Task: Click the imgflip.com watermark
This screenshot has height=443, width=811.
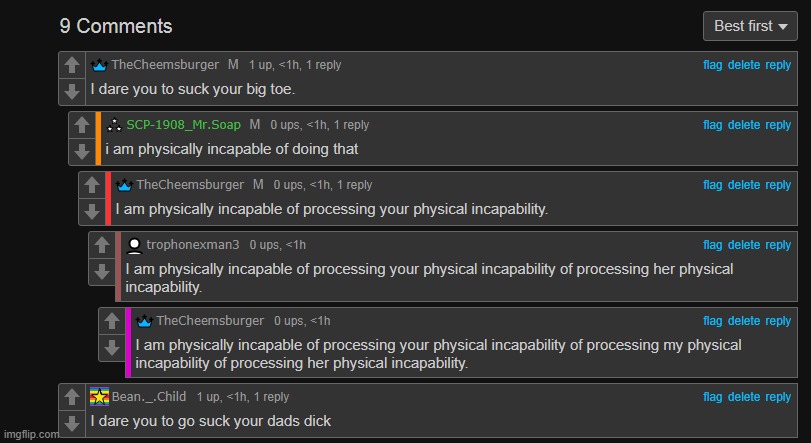Action: (30, 435)
